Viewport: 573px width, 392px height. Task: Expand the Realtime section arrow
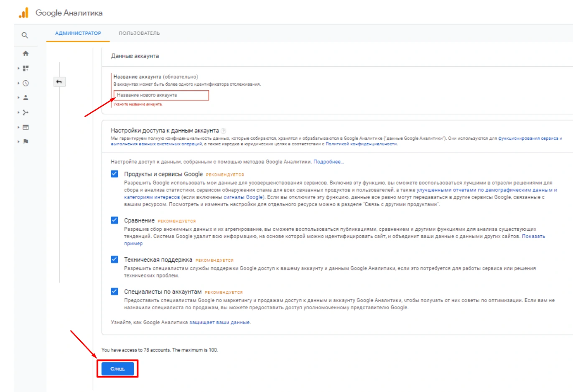18,83
